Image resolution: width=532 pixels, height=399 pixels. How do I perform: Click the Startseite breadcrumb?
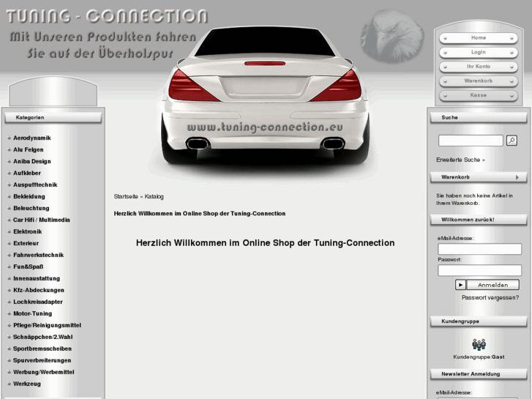tap(126, 197)
